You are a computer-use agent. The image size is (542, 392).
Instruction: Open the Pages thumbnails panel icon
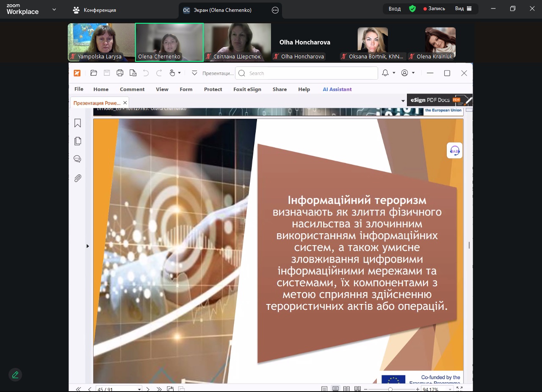[77, 141]
